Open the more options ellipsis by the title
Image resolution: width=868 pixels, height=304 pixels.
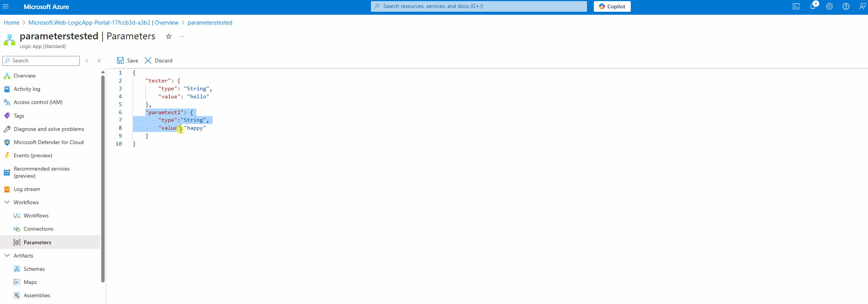(x=182, y=36)
